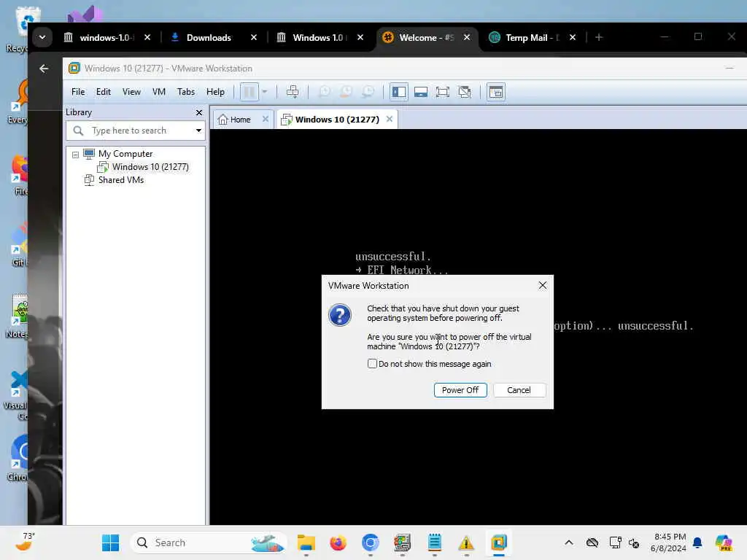Open the View menu
Viewport: 747px width, 560px height.
coord(131,92)
